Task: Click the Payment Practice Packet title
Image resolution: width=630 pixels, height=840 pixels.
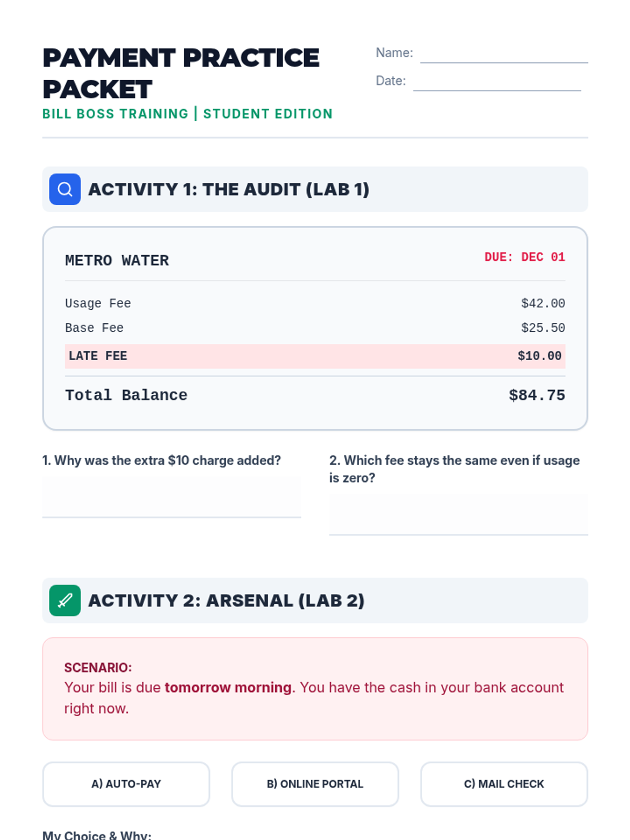Action: point(181,73)
